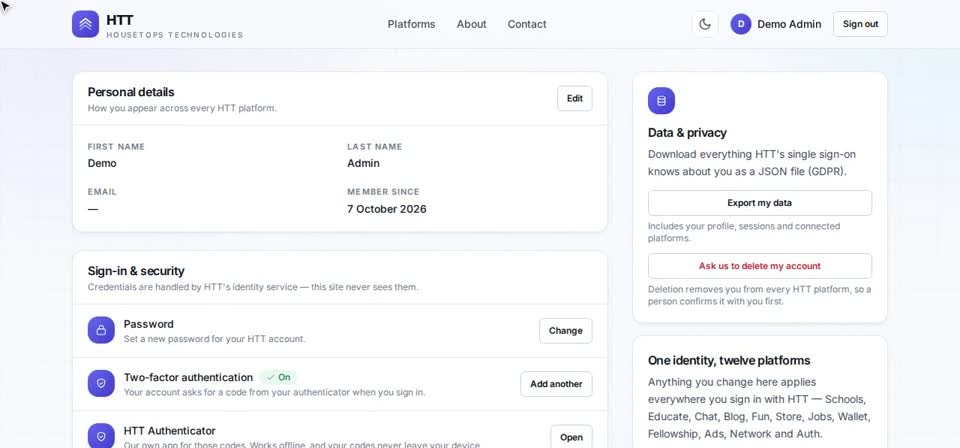Click the Two-factor authentication shield icon
This screenshot has height=448, width=960.
[101, 383]
